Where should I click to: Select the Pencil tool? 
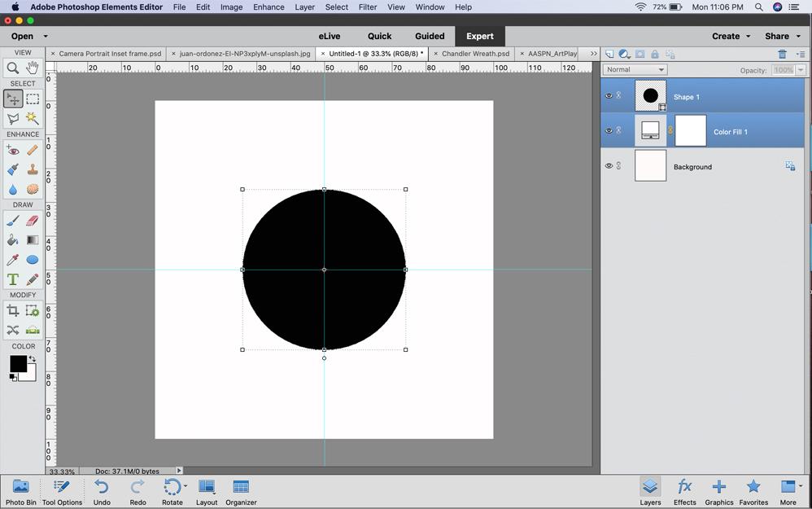click(33, 279)
